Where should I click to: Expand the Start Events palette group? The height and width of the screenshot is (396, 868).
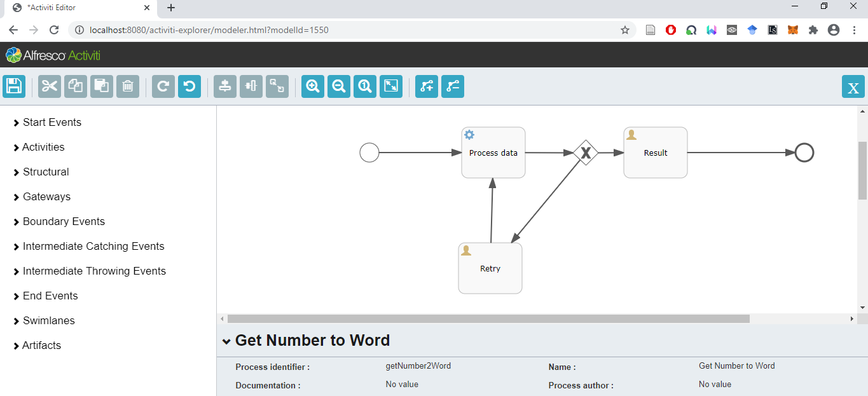tap(52, 123)
